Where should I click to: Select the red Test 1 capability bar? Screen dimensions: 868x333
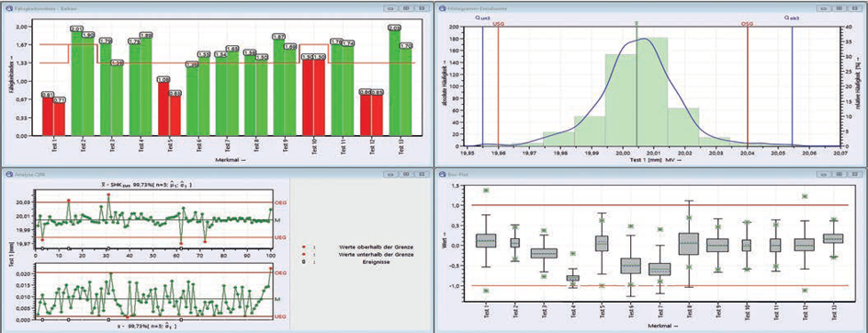pos(54,116)
